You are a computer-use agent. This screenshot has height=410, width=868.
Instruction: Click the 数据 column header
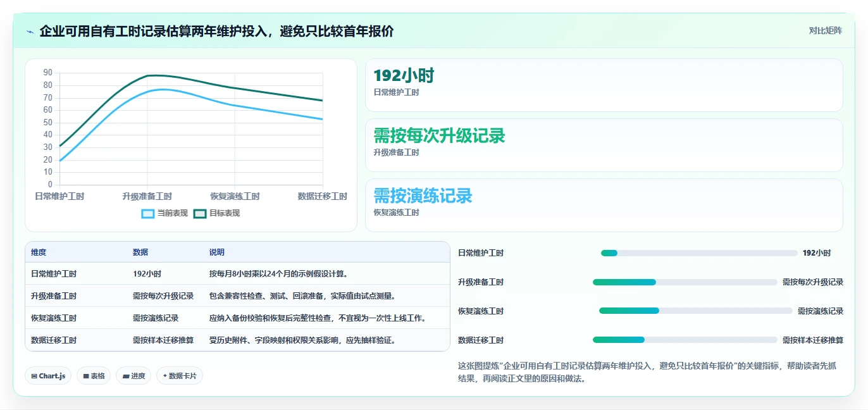[x=140, y=252]
